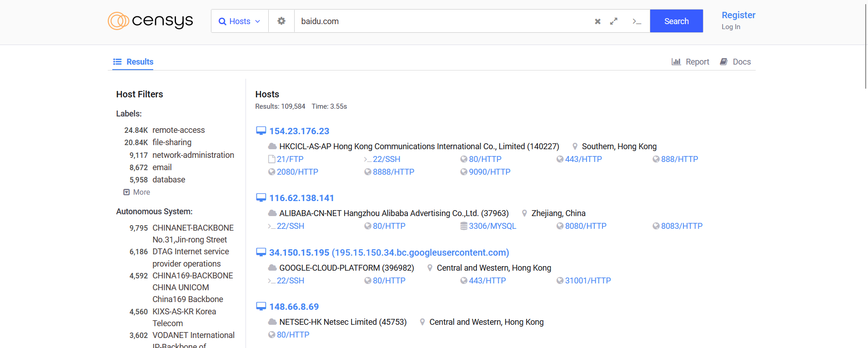868x348 pixels.
Task: Switch to the Results tab
Action: pyautogui.click(x=133, y=62)
